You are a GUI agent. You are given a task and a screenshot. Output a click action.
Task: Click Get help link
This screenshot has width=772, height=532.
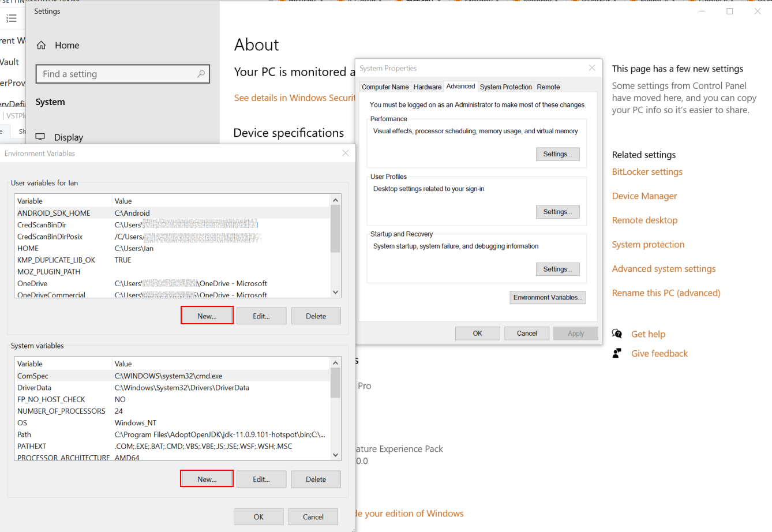(648, 334)
